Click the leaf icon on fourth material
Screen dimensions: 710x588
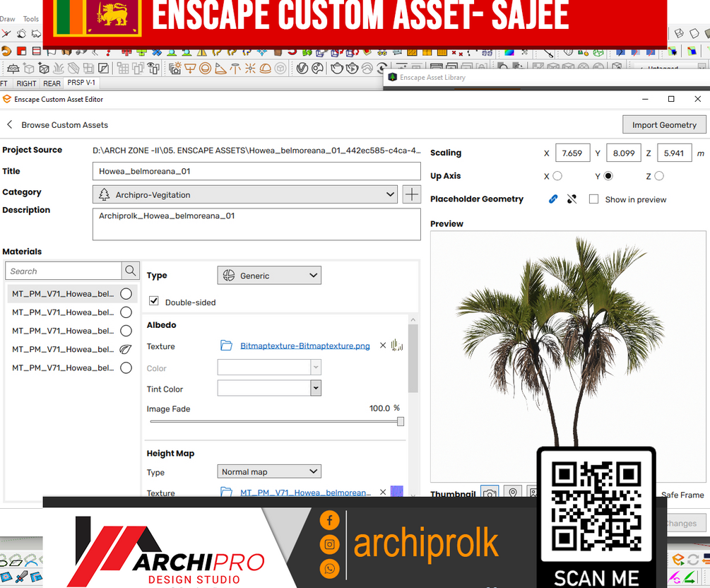pyautogui.click(x=126, y=349)
